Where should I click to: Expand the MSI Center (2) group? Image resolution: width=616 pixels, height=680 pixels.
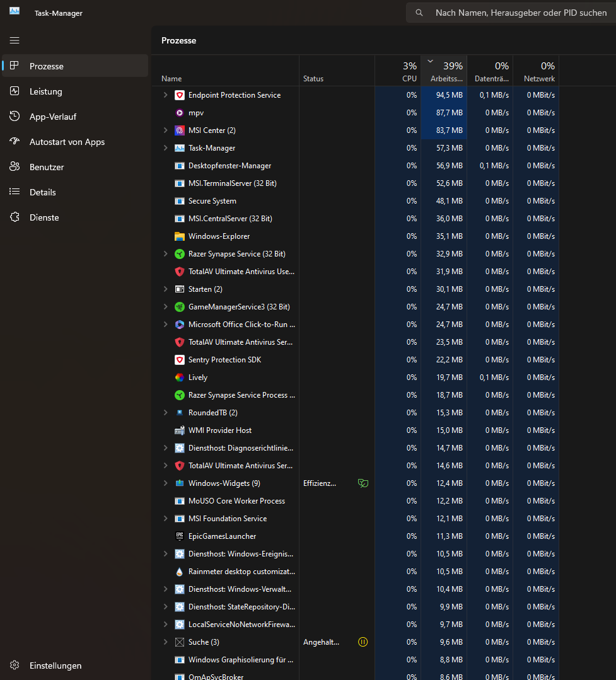pyautogui.click(x=165, y=130)
